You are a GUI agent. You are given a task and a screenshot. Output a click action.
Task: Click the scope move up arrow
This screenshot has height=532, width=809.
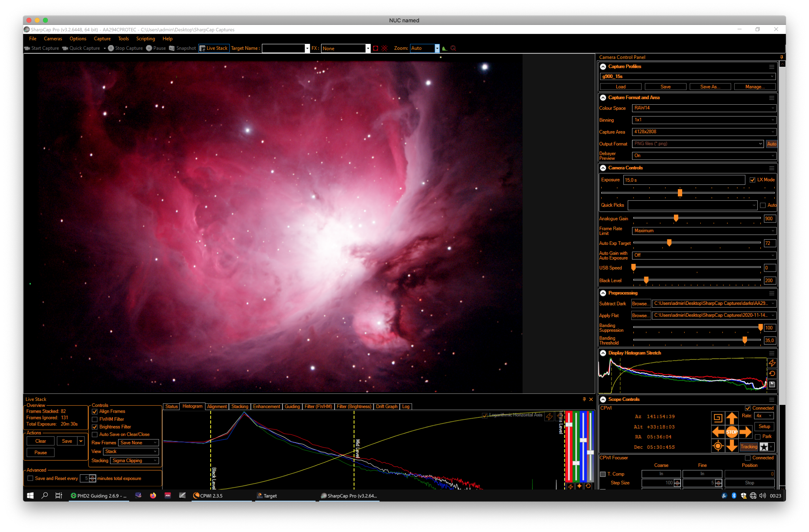tap(732, 418)
